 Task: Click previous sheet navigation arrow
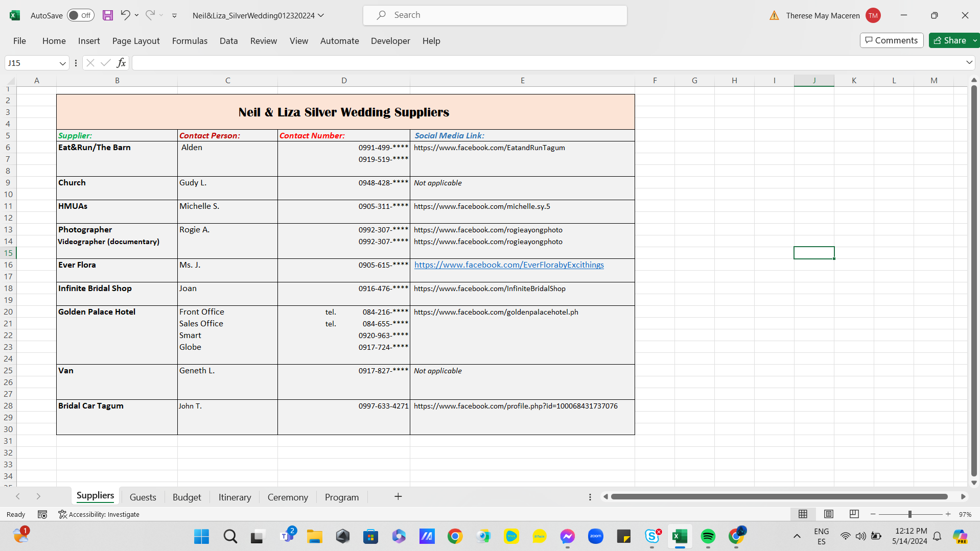(x=18, y=496)
